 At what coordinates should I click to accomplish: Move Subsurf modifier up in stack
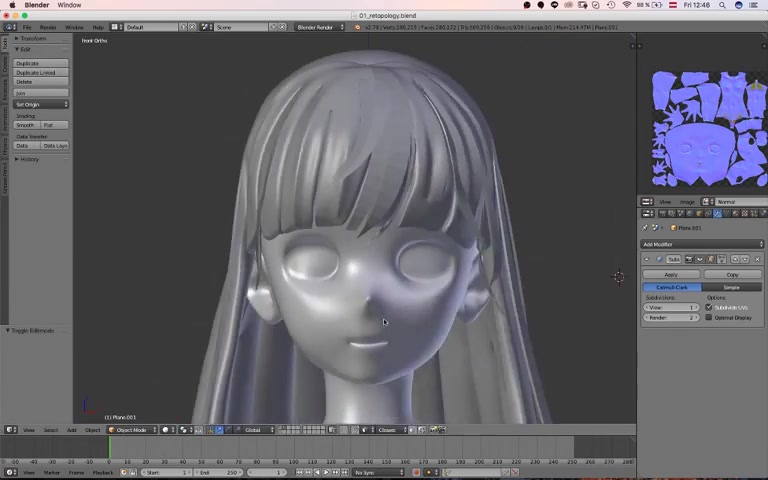735,259
